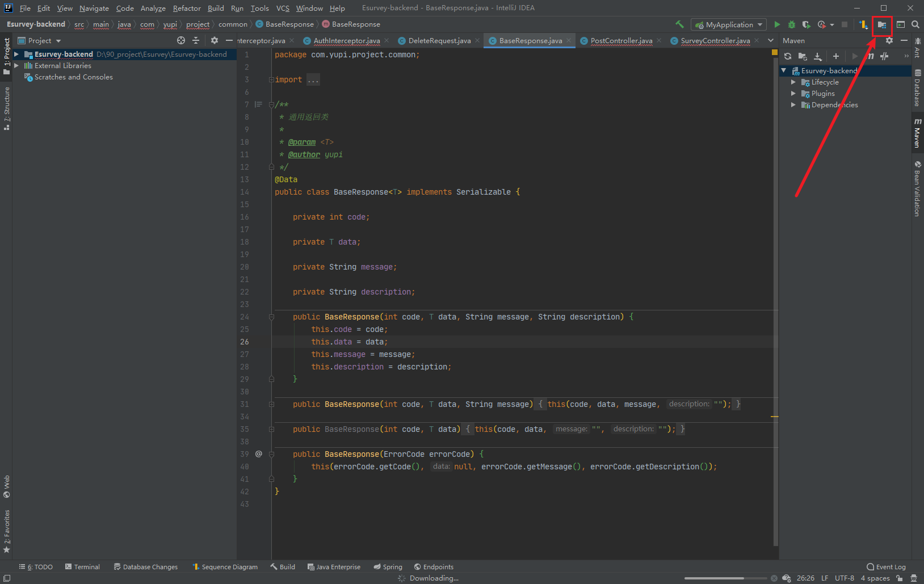This screenshot has height=584, width=924.
Task: Expand Esurvey-backend in the Project tree
Action: [x=16, y=54]
